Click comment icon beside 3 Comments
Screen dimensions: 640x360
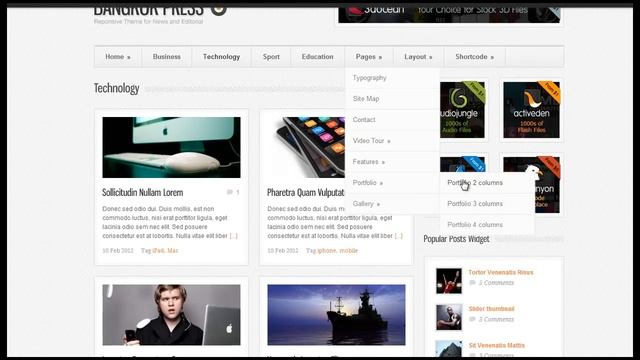point(472,319)
